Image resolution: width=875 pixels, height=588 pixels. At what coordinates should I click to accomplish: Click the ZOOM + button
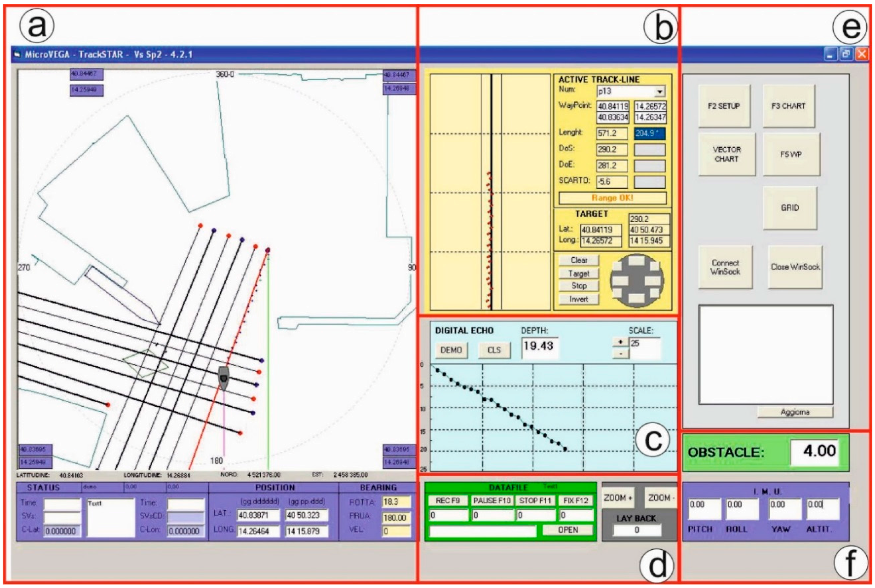tap(618, 498)
